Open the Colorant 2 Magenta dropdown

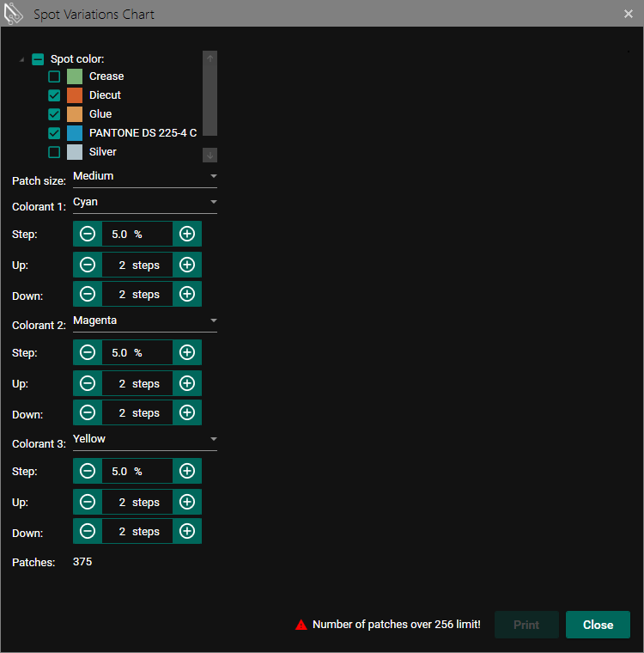[145, 320]
